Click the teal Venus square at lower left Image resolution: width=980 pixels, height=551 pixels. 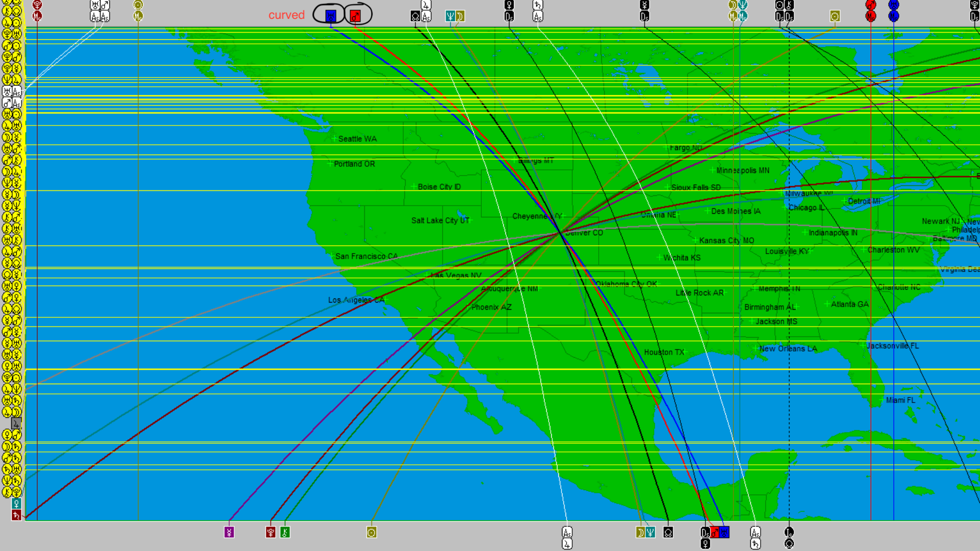16,504
